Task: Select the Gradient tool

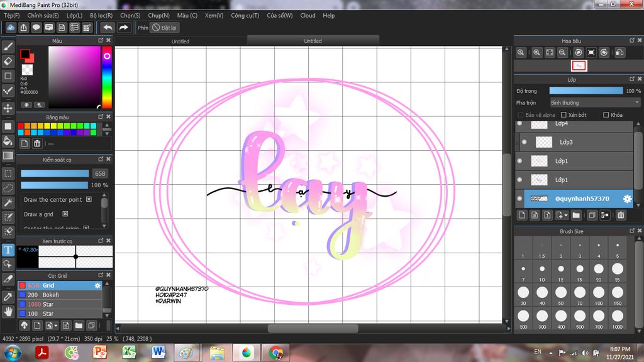Action: click(x=8, y=156)
